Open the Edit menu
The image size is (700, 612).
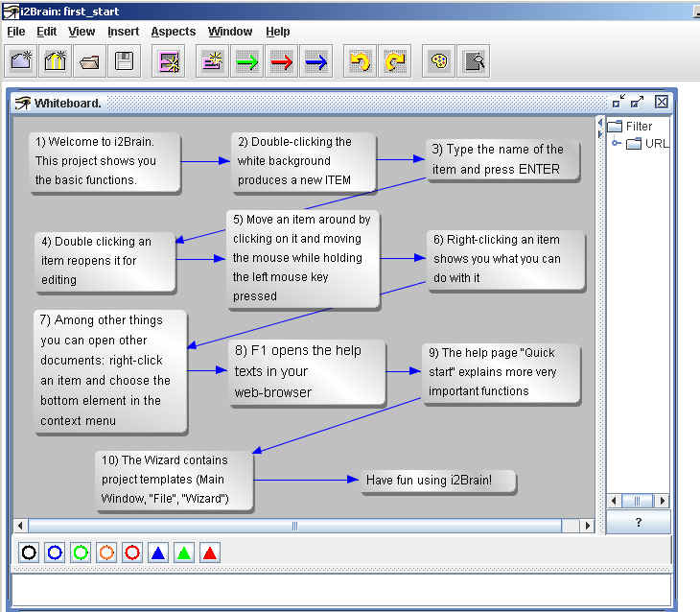click(46, 32)
